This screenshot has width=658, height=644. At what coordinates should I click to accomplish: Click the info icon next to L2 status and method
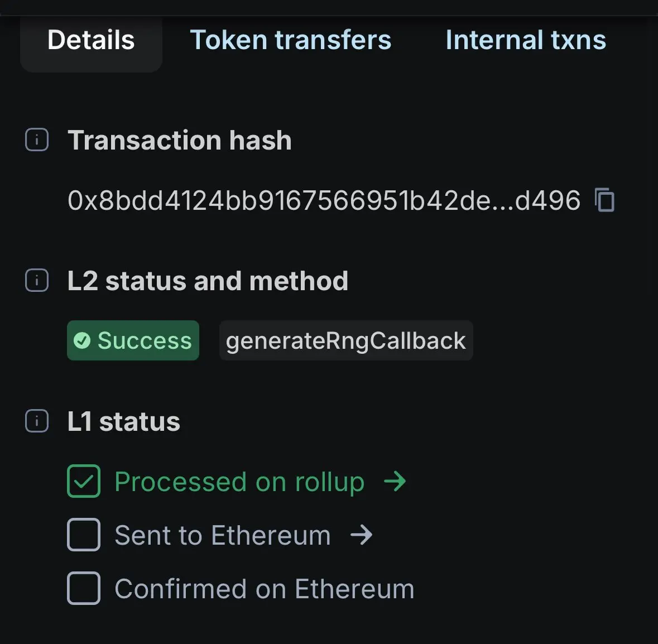(x=37, y=280)
